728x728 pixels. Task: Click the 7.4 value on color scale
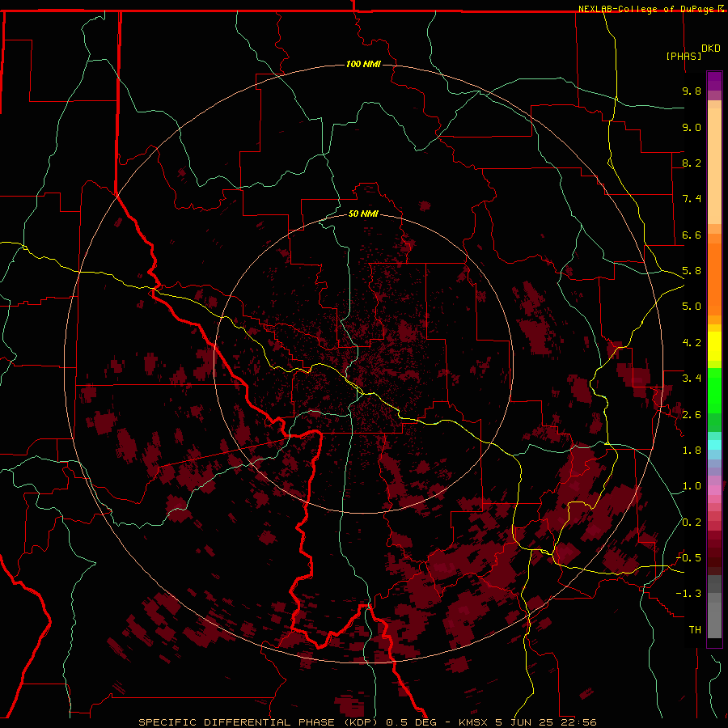[x=692, y=199]
